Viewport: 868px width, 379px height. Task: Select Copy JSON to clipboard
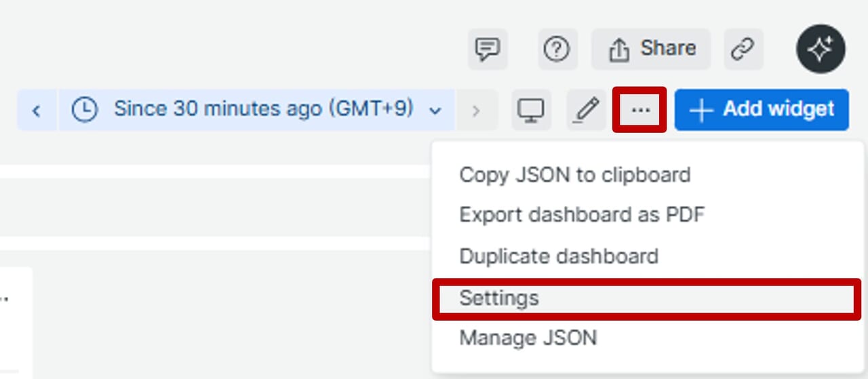click(574, 175)
